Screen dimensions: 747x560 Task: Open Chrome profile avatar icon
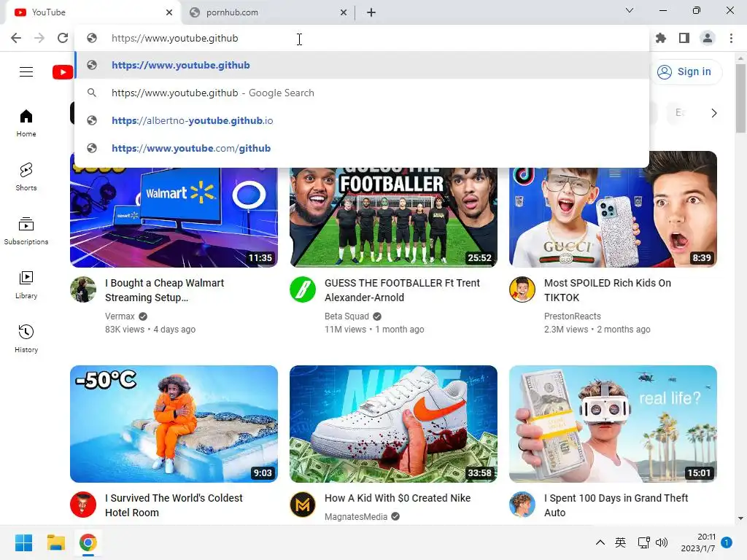pyautogui.click(x=708, y=38)
